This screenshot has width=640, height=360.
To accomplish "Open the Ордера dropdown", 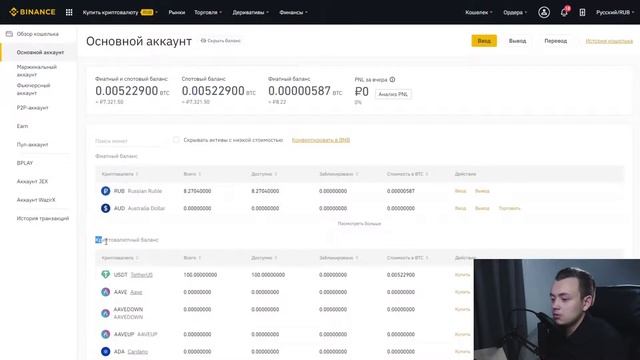I will pos(515,12).
